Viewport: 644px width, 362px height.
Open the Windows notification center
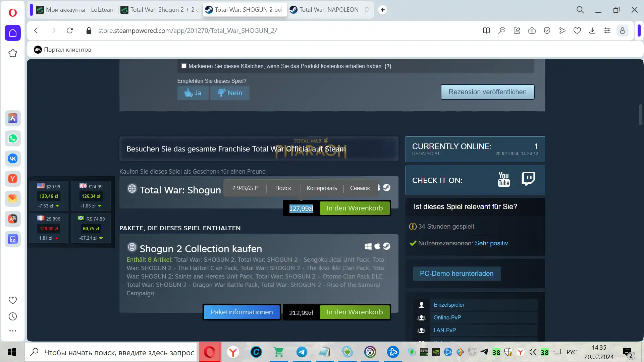click(628, 352)
